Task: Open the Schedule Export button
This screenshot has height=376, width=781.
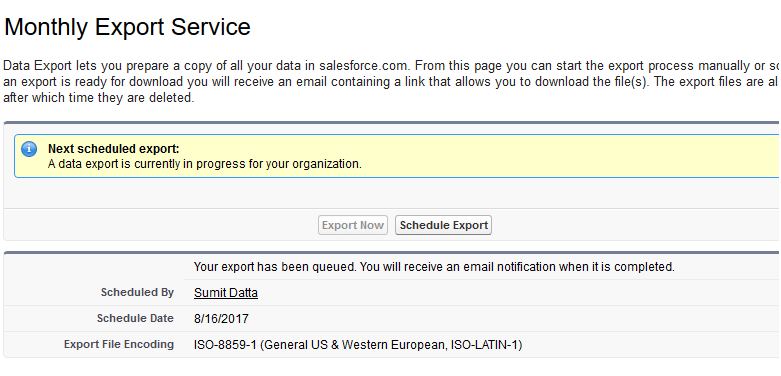Action: [x=443, y=225]
